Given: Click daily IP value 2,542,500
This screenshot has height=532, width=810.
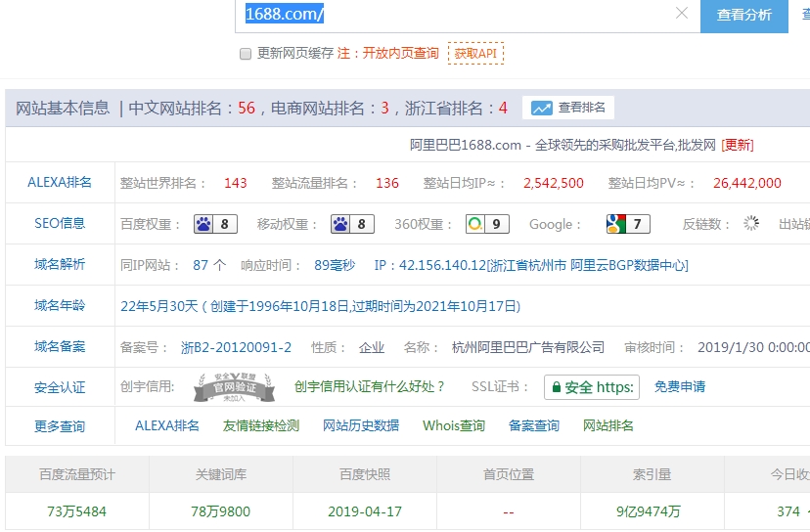Looking at the screenshot, I should pyautogui.click(x=554, y=183).
